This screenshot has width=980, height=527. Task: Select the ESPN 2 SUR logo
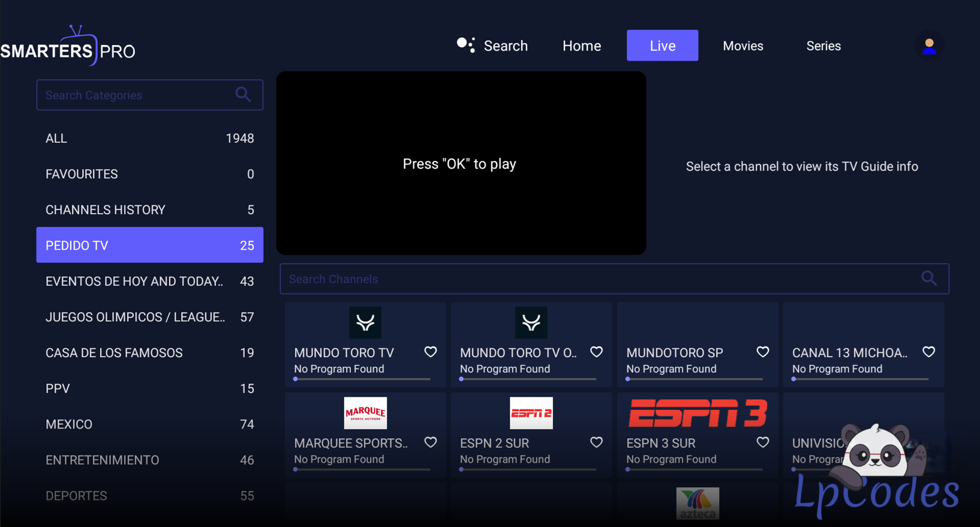click(x=531, y=413)
